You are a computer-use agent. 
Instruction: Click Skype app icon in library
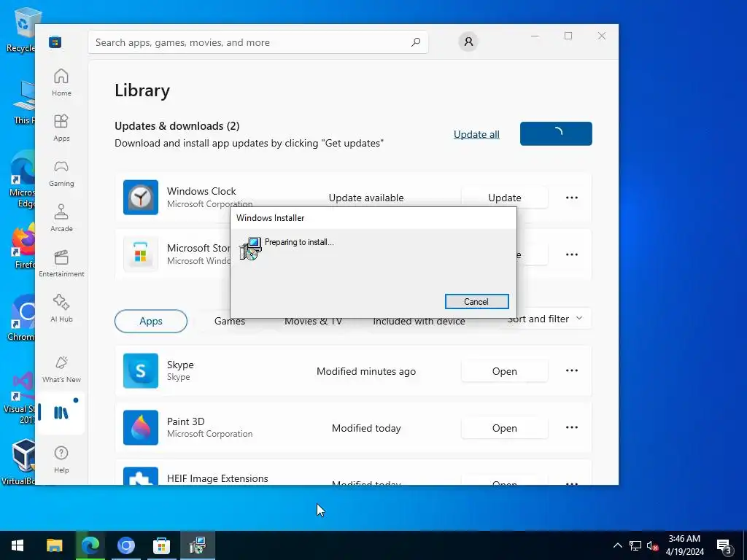click(x=141, y=370)
